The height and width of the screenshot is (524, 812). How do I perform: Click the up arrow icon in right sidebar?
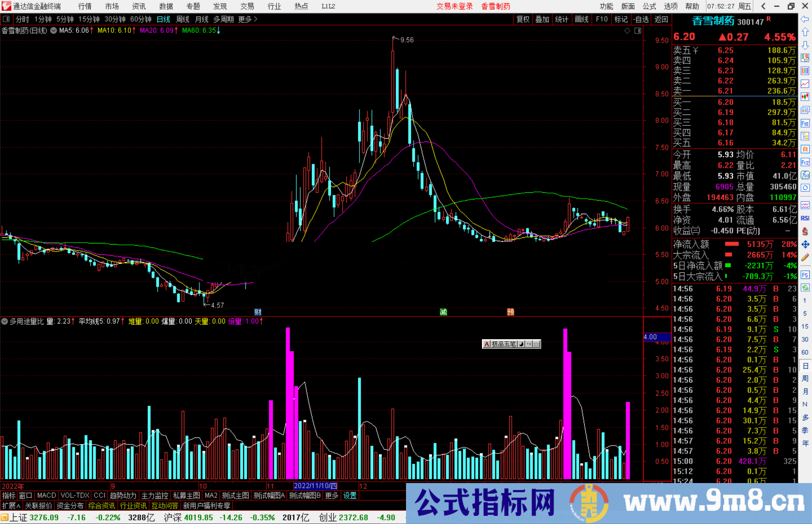coord(805,32)
